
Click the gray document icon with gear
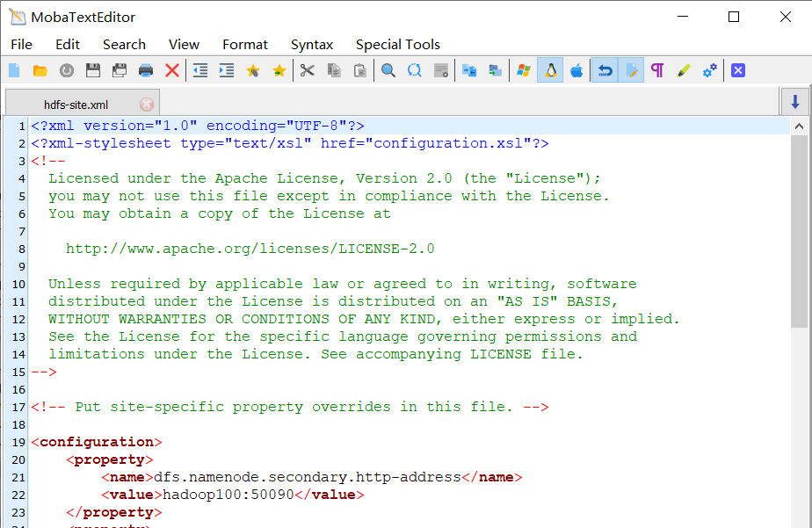tap(440, 70)
